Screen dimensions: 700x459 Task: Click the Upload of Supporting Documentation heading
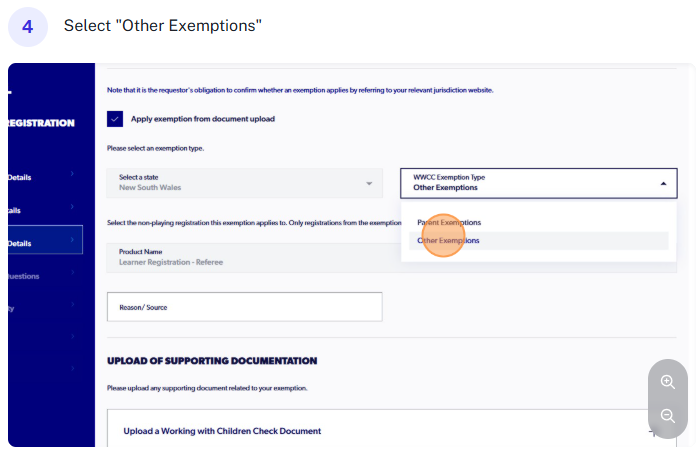(x=212, y=360)
